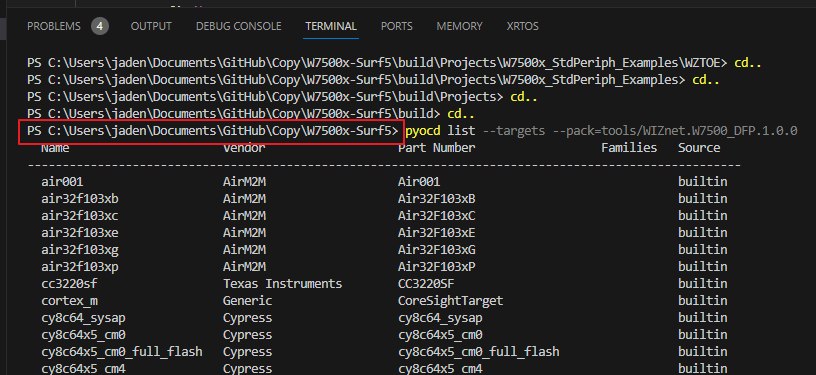The width and height of the screenshot is (816, 375).
Task: Open the PROBLEMS panel tab
Action: point(54,26)
